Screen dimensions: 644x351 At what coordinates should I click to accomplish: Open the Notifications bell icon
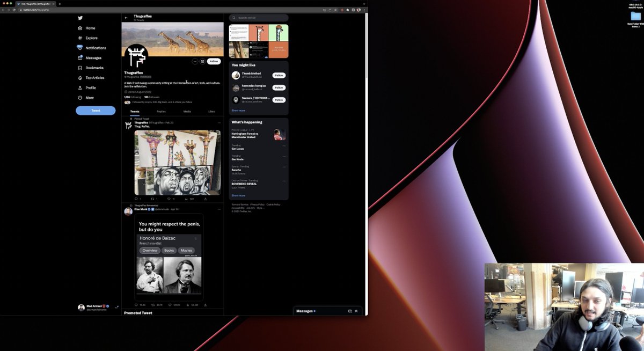[80, 48]
